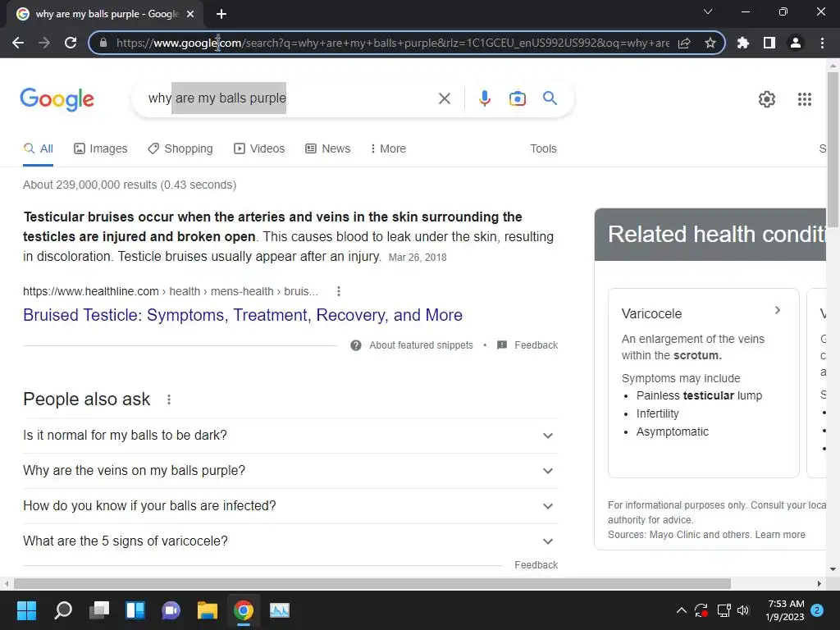Image resolution: width=840 pixels, height=630 pixels.
Task: Open new browser tab with plus
Action: (221, 14)
